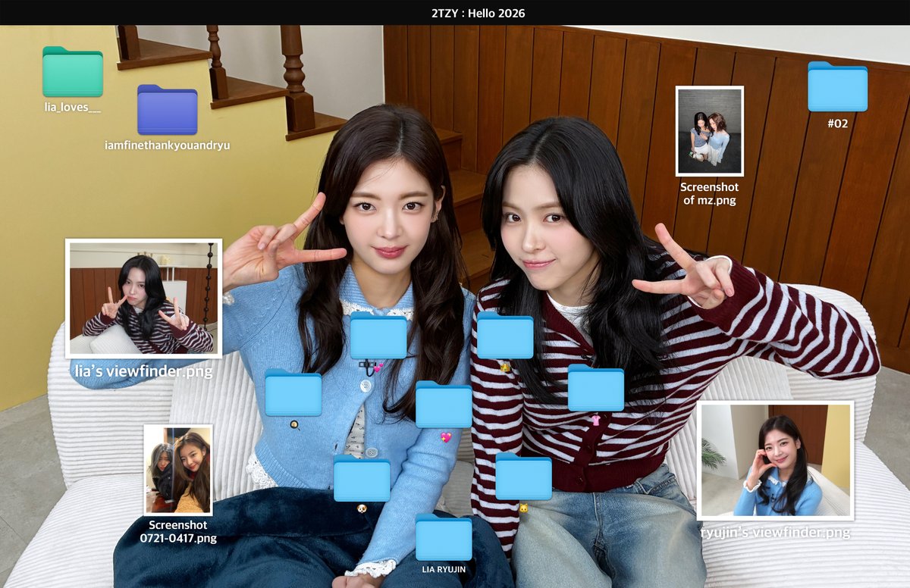Open Screenshot of mz.png
This screenshot has height=588, width=910.
pyautogui.click(x=709, y=129)
